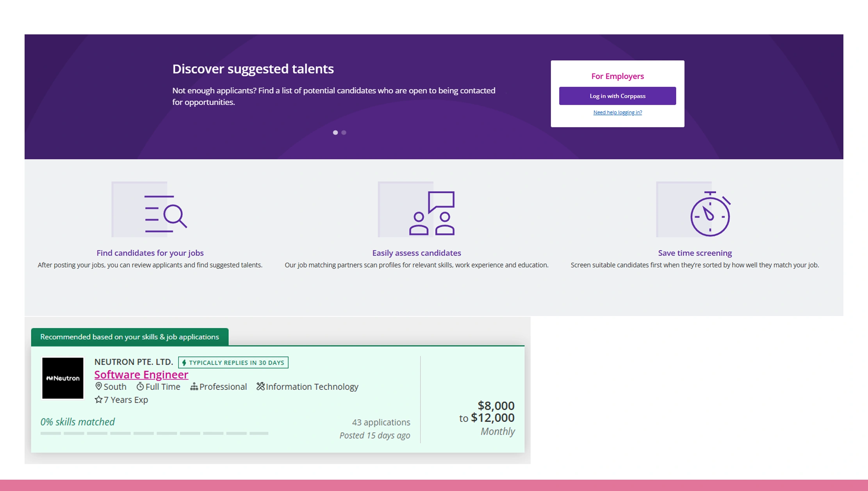Click the tools icon beside Information Technology
Viewport: 868px width, 491px height.
260,386
